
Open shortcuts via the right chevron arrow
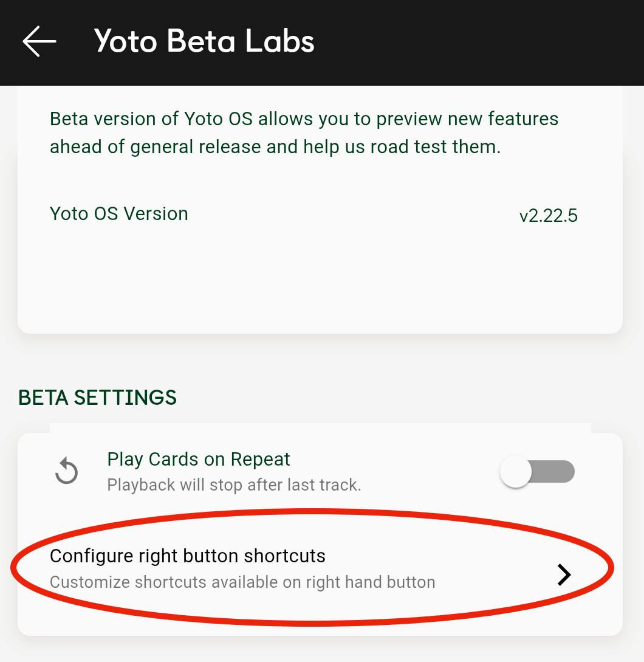pos(564,574)
